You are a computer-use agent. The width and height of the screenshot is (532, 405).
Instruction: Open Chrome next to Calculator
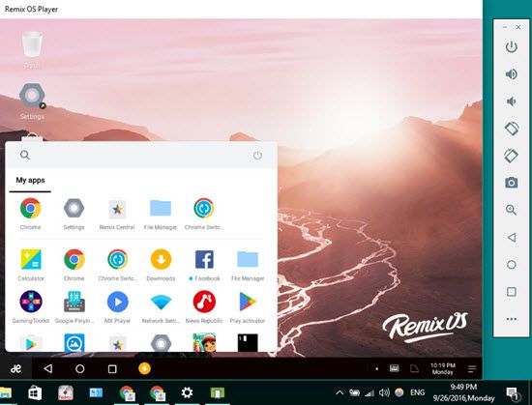click(x=74, y=265)
